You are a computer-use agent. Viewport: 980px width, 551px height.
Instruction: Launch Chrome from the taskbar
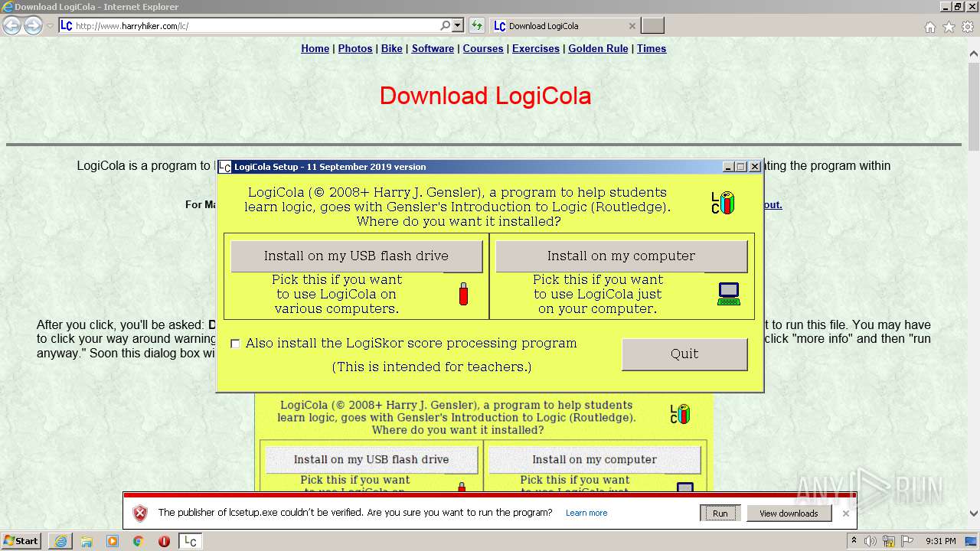point(138,541)
